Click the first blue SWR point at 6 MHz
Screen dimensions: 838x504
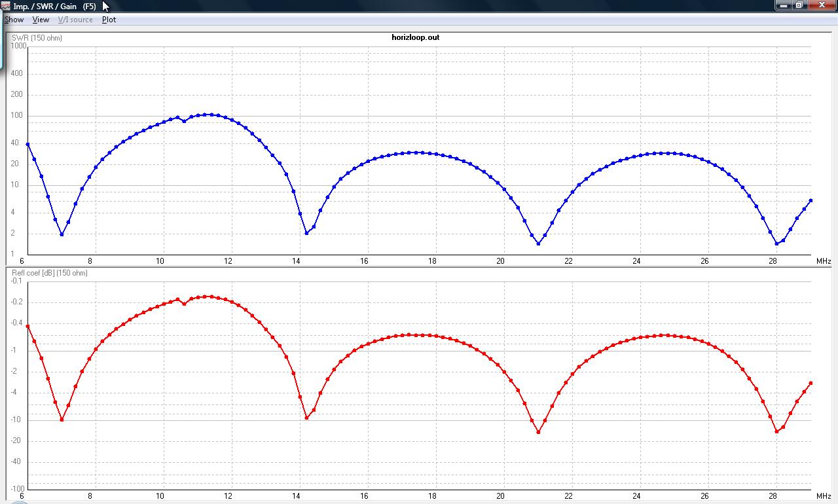tap(27, 144)
